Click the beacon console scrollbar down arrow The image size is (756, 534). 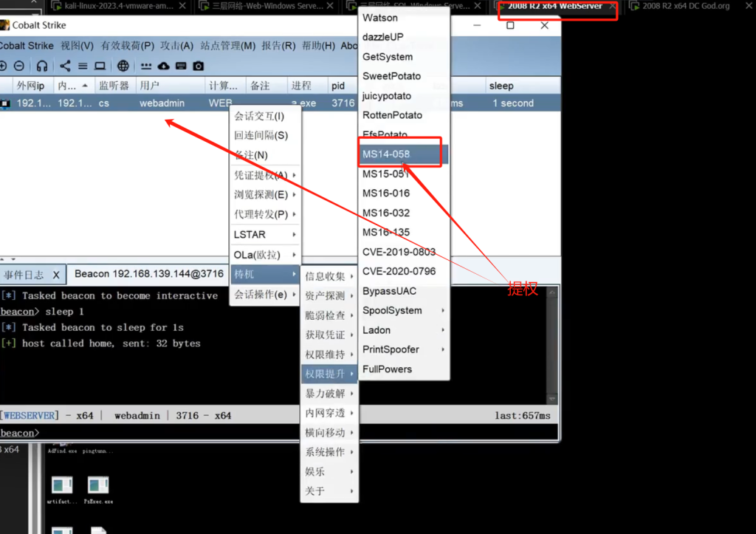pyautogui.click(x=552, y=398)
